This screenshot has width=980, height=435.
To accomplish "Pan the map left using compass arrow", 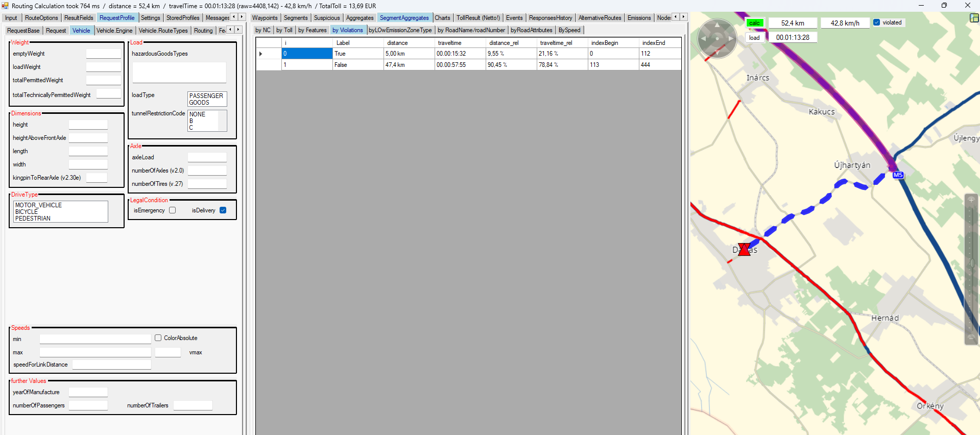I will [703, 39].
